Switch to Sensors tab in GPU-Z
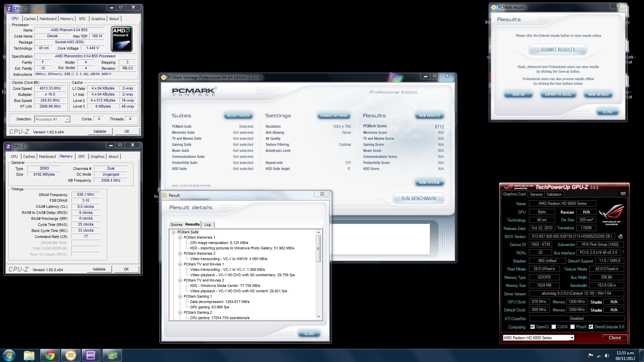The height and width of the screenshot is (362, 644). click(536, 194)
